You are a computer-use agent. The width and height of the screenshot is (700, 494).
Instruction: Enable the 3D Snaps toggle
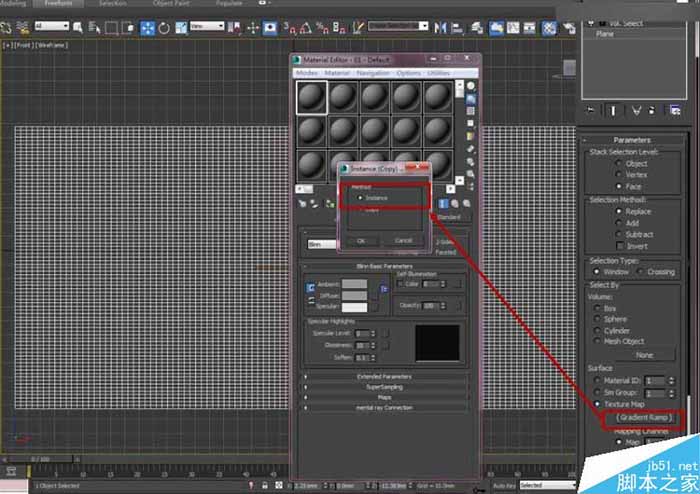[x=289, y=28]
